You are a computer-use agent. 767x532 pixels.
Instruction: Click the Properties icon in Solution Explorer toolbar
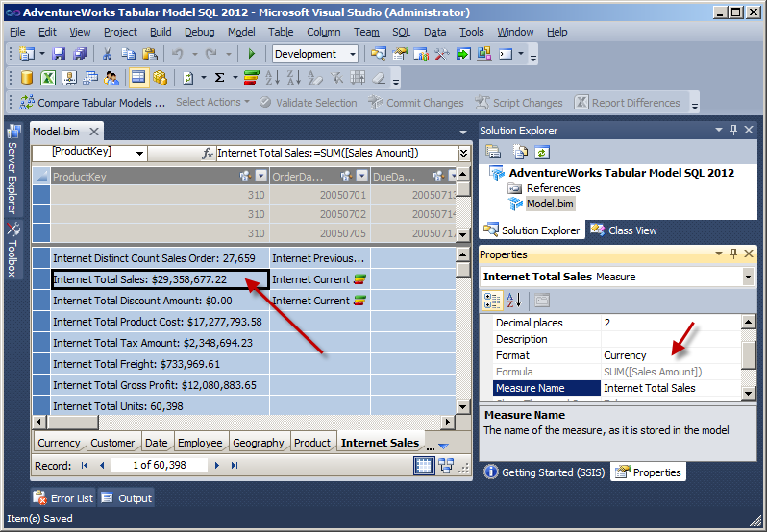pos(493,153)
